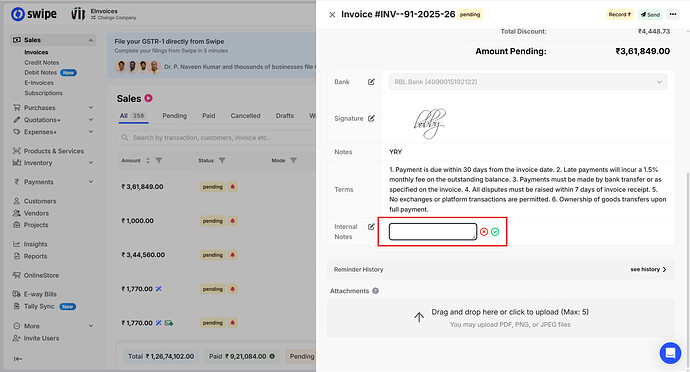690x372 pixels.
Task: Play the Sales tutorial video icon
Action: click(x=149, y=98)
